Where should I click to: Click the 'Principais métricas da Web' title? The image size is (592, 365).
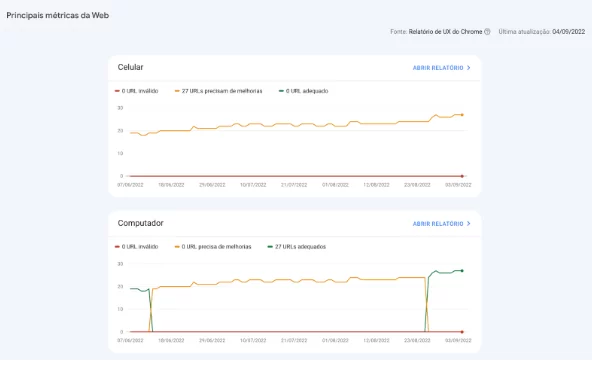[58, 15]
